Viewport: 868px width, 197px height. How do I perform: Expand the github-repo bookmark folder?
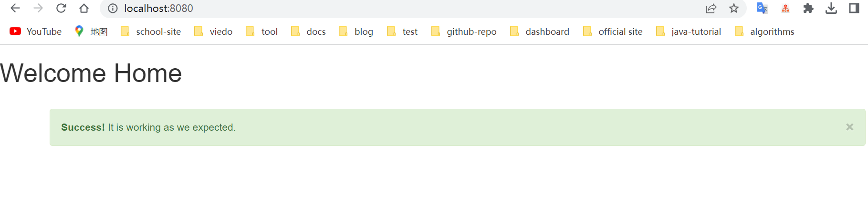(464, 31)
